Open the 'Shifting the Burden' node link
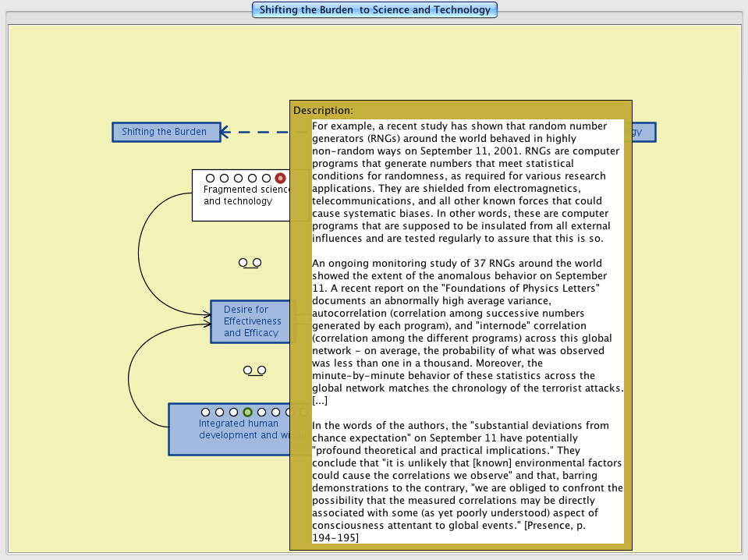748x560 pixels. pos(164,132)
